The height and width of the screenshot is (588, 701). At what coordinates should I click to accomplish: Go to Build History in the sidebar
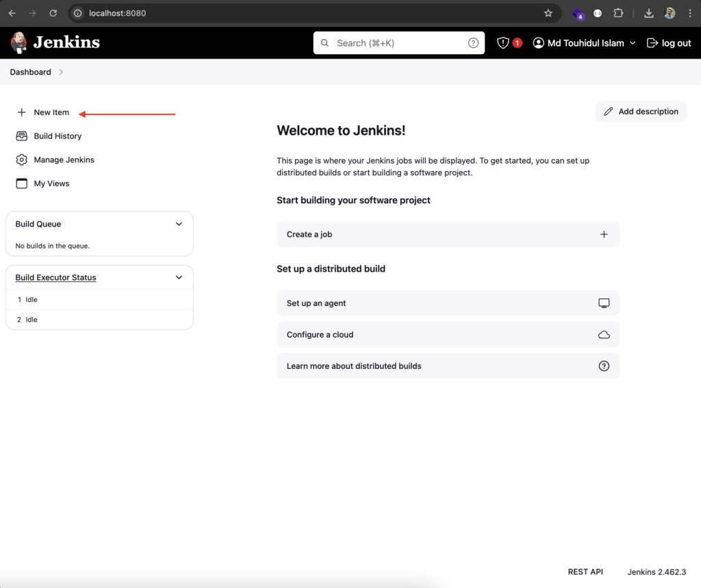tap(58, 136)
